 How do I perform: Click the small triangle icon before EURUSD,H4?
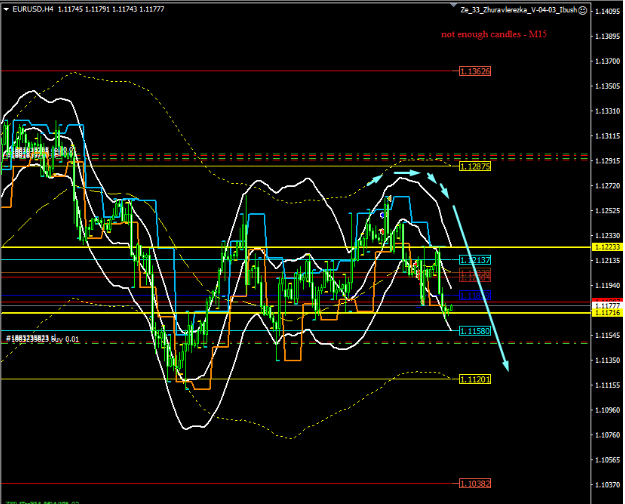click(6, 9)
